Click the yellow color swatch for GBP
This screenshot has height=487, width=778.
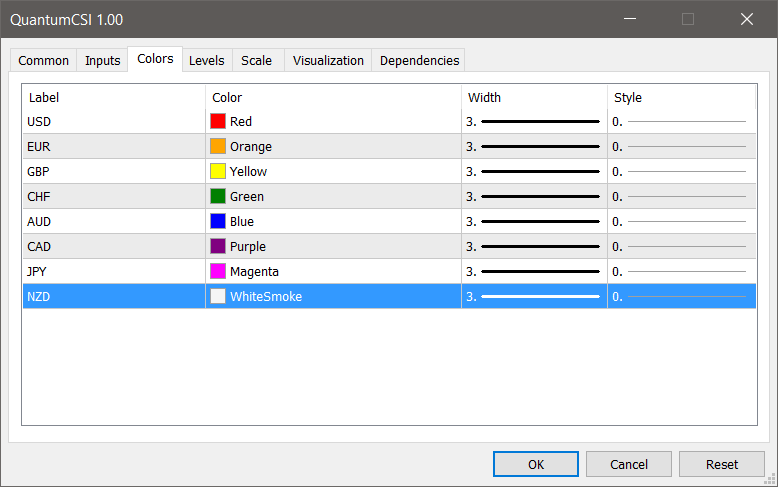(x=218, y=171)
